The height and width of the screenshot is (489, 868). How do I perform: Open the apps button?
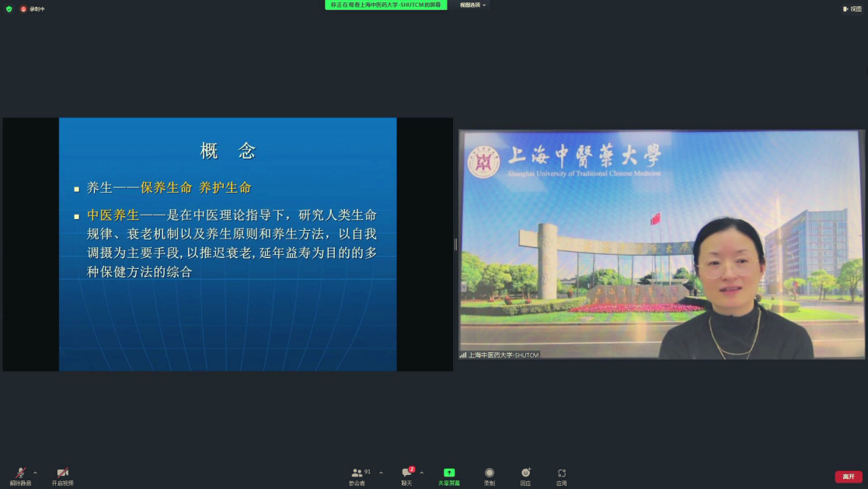click(x=561, y=473)
